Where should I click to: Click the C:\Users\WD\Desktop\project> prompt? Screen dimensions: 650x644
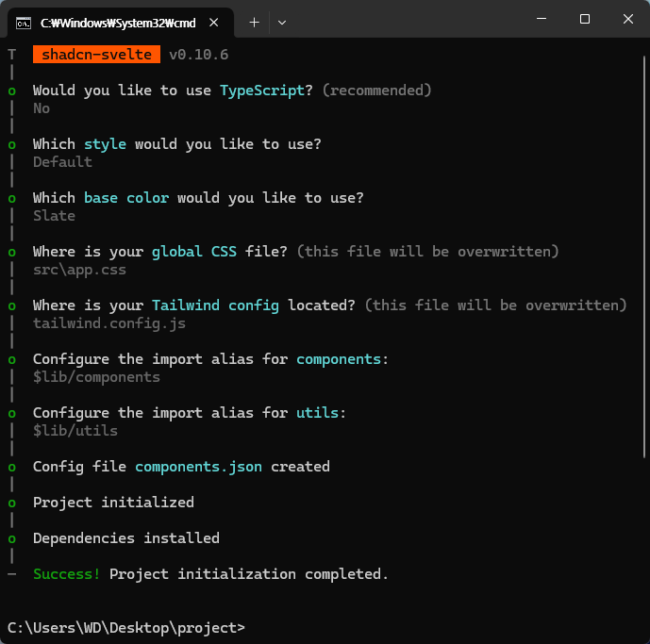pos(126,628)
